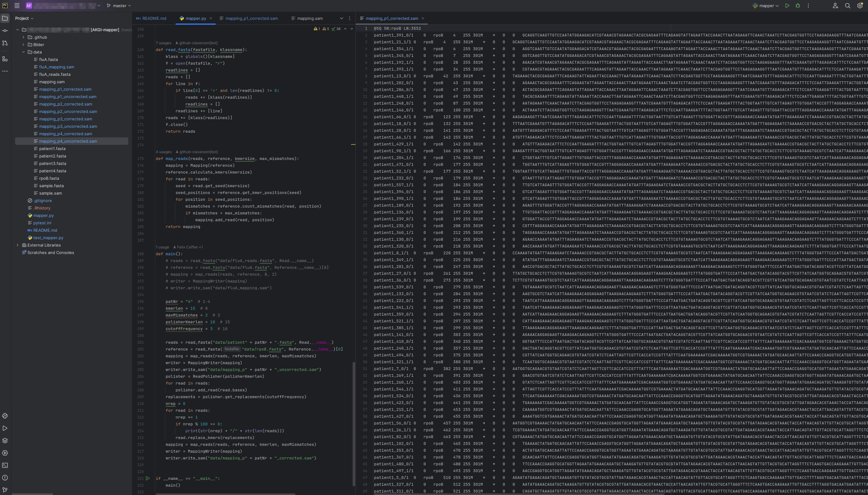Open the Services tool window
The height and width of the screenshot is (495, 868).
pos(5,453)
